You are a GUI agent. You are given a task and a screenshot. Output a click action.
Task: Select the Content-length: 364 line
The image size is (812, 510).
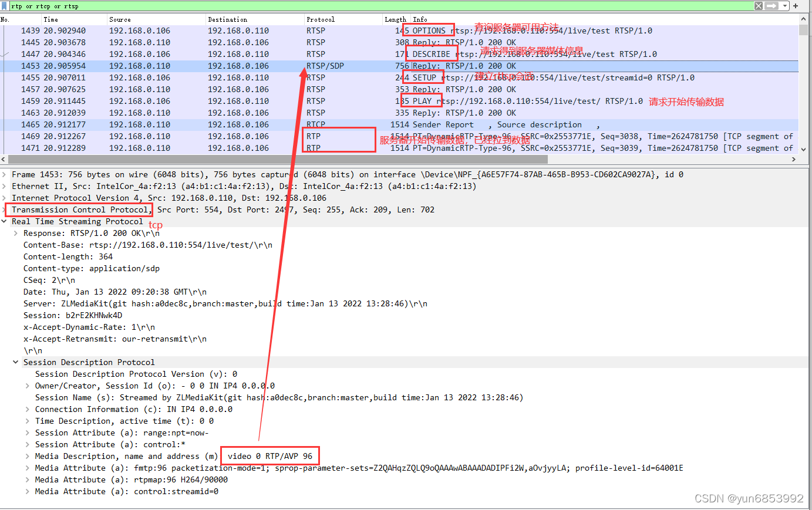click(x=68, y=256)
